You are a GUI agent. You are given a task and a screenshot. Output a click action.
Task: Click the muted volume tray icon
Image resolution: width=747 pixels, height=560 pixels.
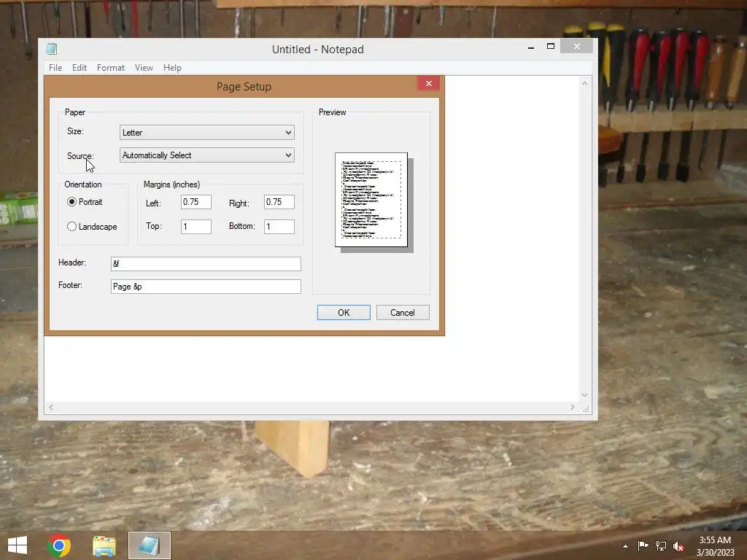pyautogui.click(x=678, y=546)
